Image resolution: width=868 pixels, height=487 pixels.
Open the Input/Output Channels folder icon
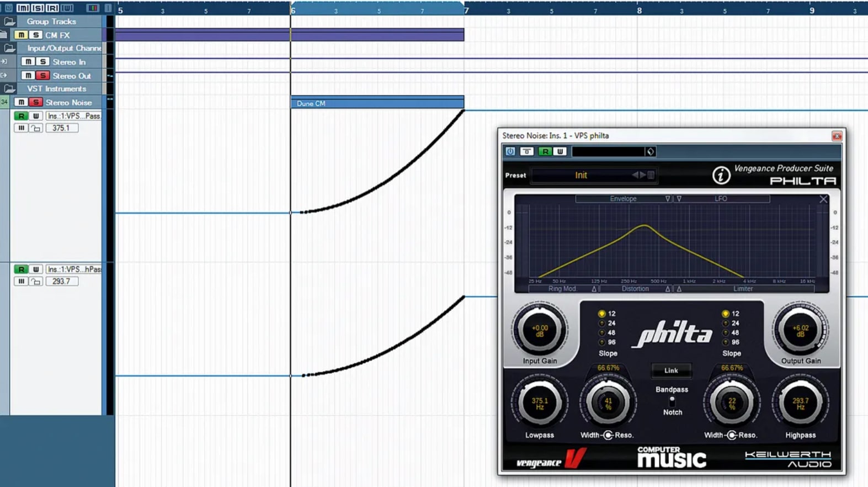[x=9, y=48]
